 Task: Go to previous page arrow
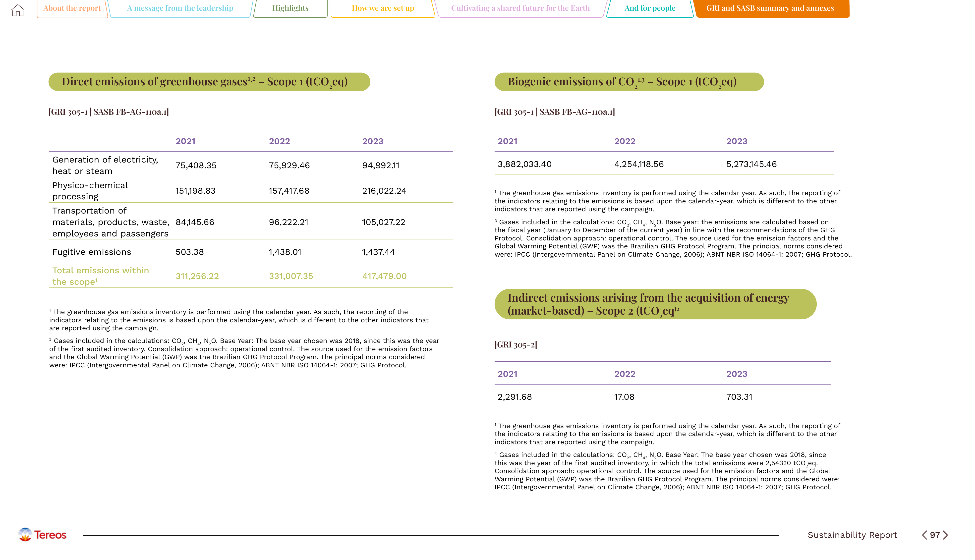[924, 535]
